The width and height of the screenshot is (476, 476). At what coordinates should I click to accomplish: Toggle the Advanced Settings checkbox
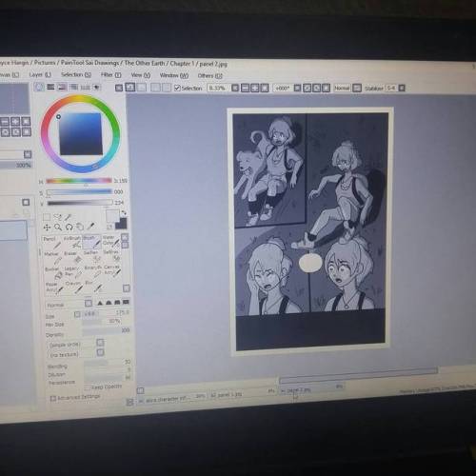(x=53, y=398)
